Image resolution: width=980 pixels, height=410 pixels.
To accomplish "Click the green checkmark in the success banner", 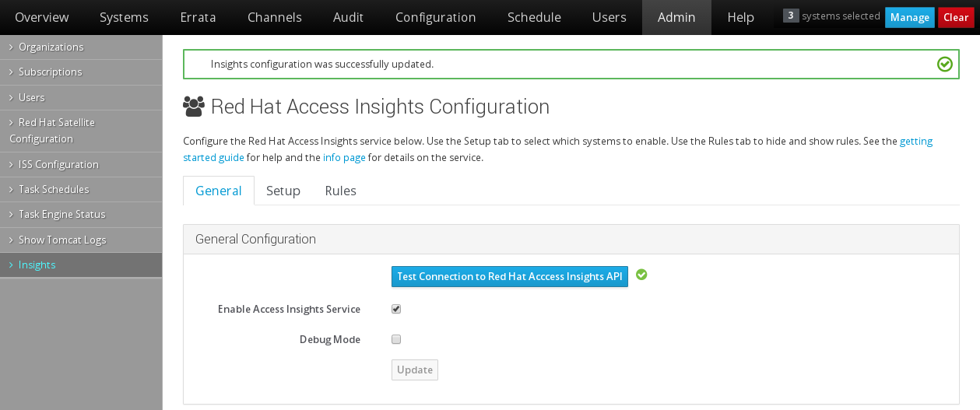I will (945, 64).
